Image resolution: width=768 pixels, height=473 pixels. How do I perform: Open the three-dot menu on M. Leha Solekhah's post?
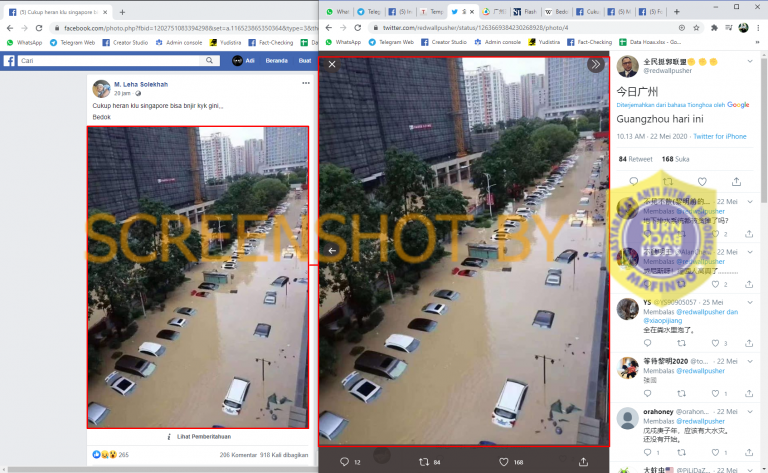coord(306,83)
